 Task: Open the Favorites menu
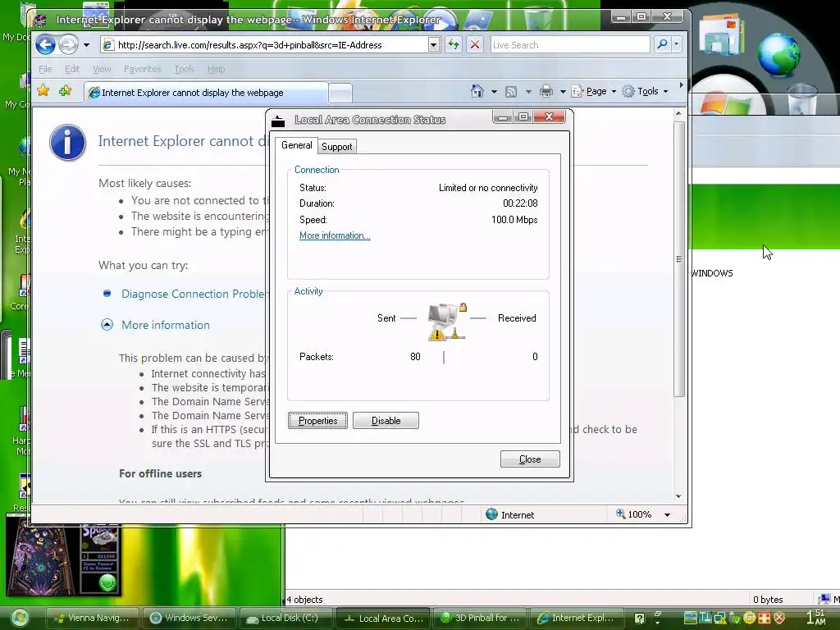(x=142, y=69)
